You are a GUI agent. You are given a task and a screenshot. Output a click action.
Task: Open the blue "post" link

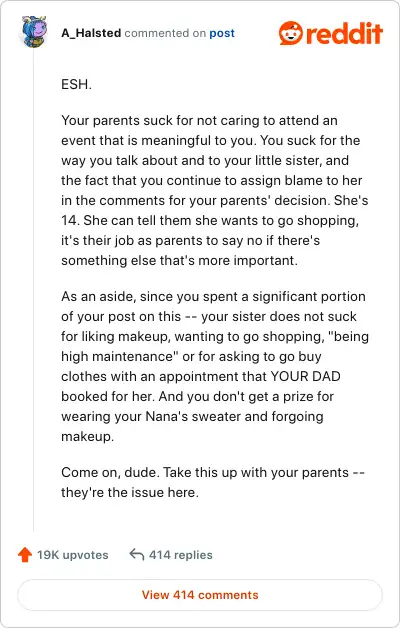pyautogui.click(x=222, y=34)
